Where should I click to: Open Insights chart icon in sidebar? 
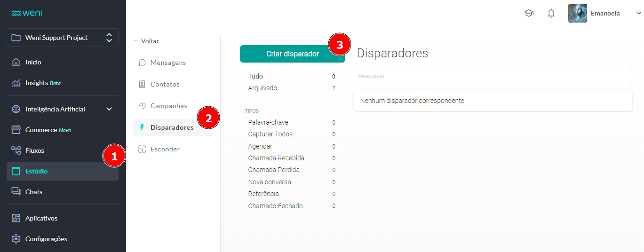tap(16, 83)
